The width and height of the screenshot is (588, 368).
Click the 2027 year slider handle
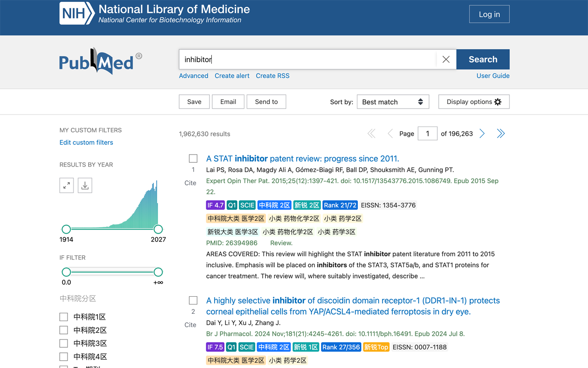pos(158,229)
